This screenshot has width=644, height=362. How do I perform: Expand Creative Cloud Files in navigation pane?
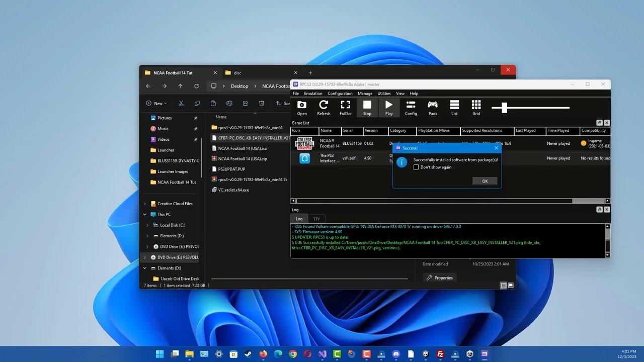point(145,204)
